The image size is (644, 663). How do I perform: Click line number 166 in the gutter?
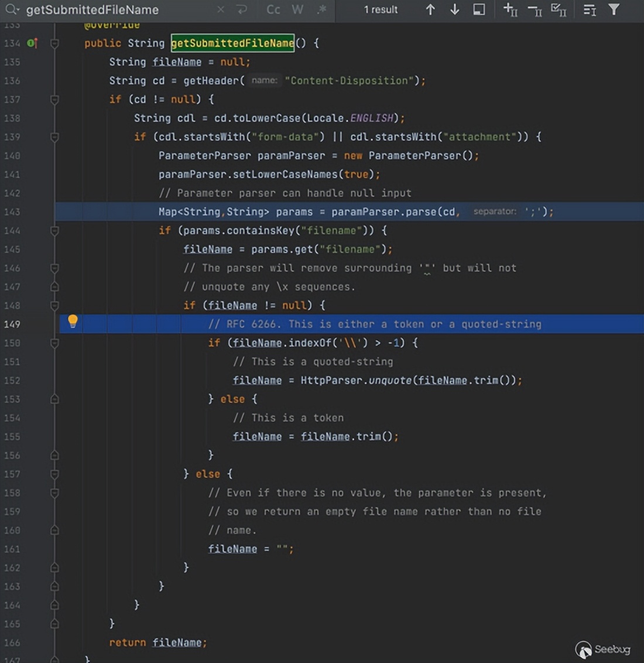click(x=12, y=643)
